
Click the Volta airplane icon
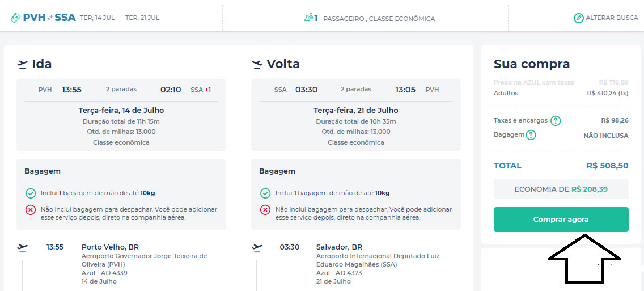[x=257, y=64]
